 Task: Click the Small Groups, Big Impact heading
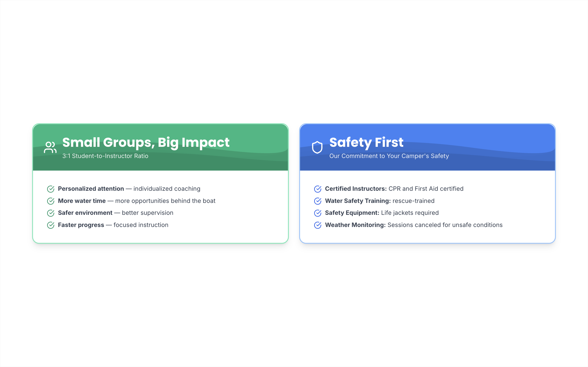pos(146,142)
